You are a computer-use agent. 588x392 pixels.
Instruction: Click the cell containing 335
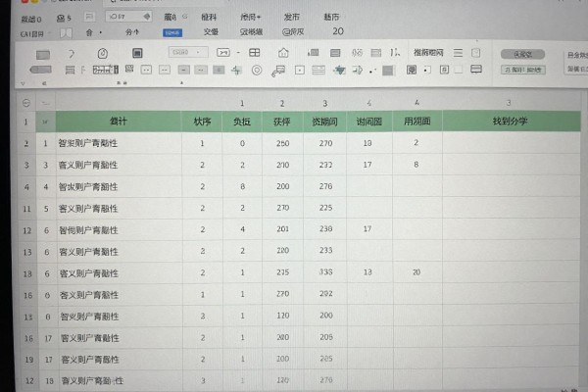[x=325, y=272]
